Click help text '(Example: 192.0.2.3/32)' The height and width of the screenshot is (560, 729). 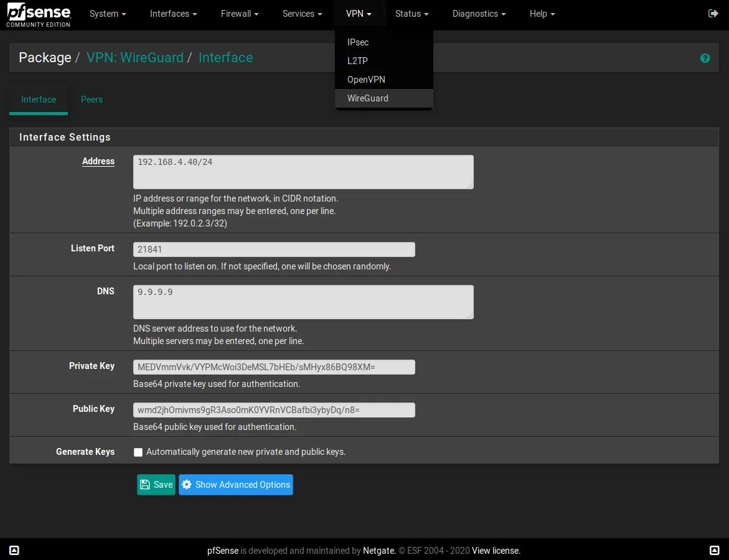click(x=180, y=223)
